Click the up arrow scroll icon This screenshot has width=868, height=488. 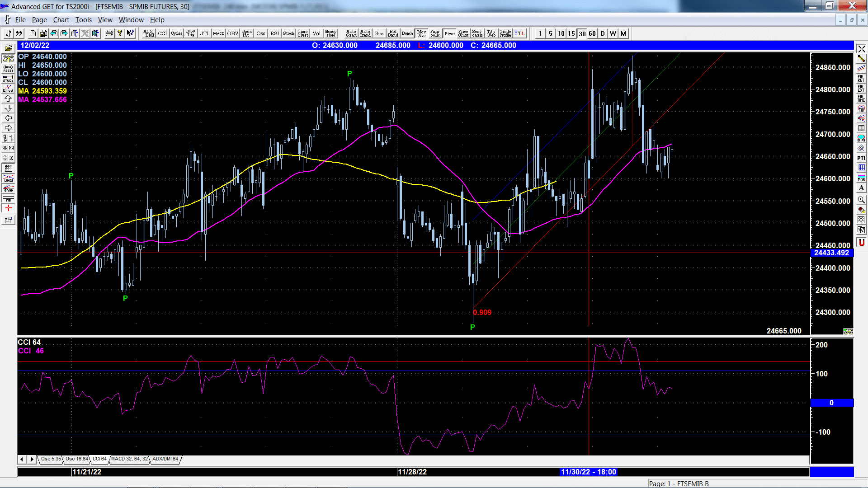click(8, 99)
